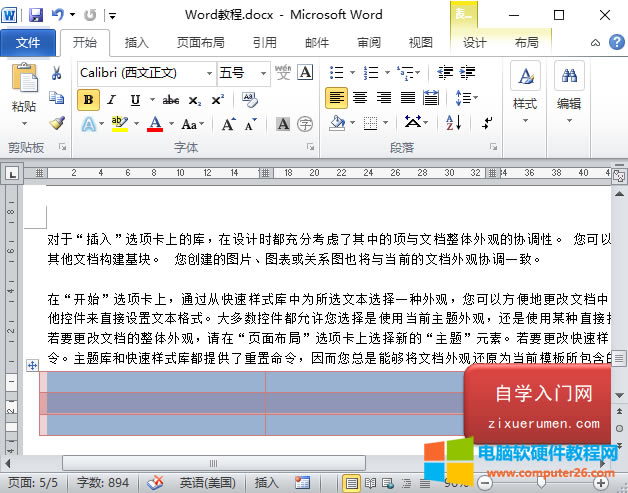Viewport: 628px width, 493px height.
Task: Click the Enclose Characters 字 icon
Action: (305, 124)
